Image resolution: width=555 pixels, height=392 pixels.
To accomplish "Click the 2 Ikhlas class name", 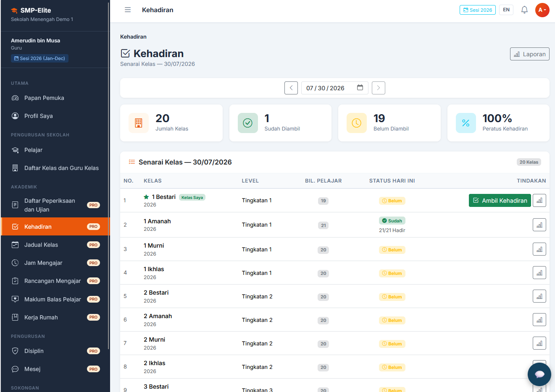I will (155, 363).
